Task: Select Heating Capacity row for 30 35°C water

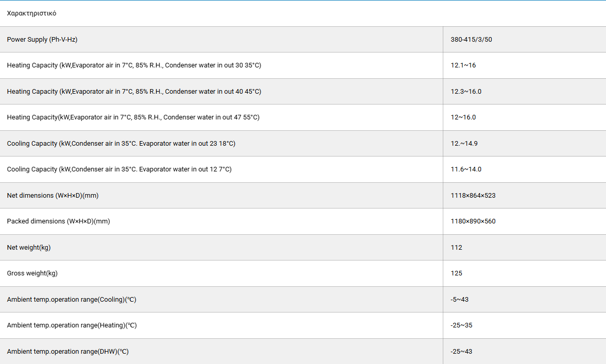Action: point(134,65)
